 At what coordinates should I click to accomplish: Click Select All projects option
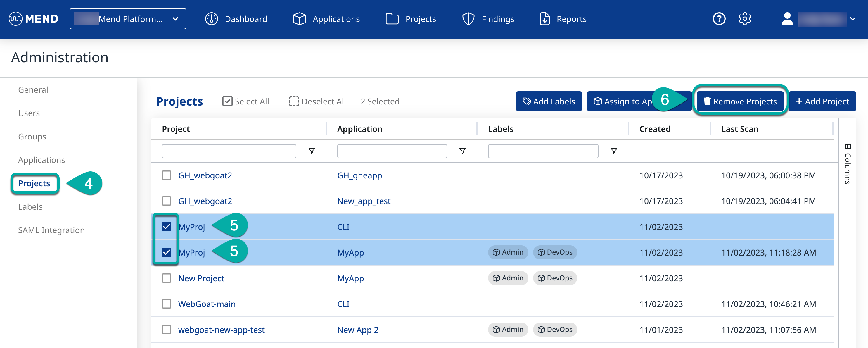[246, 101]
